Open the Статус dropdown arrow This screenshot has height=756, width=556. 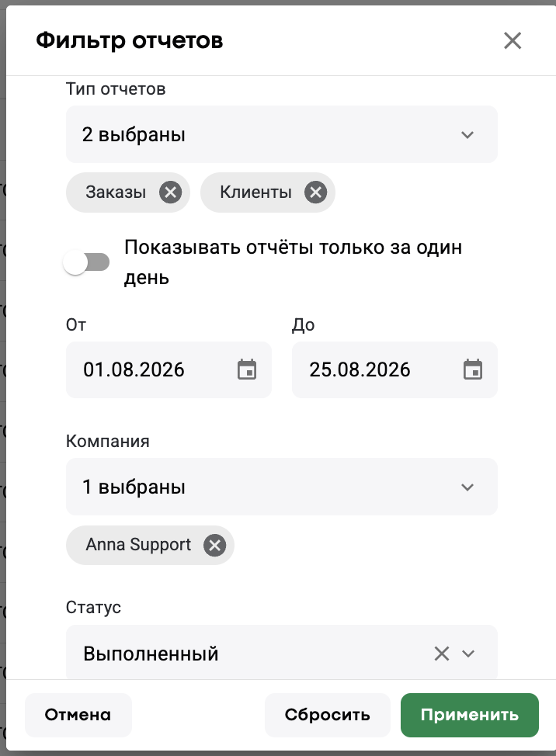click(468, 654)
